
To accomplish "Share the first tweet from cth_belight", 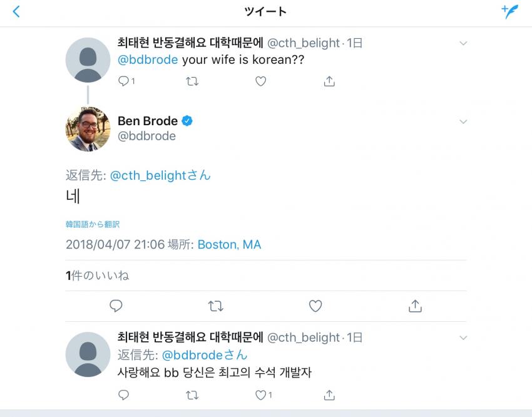I will (329, 81).
